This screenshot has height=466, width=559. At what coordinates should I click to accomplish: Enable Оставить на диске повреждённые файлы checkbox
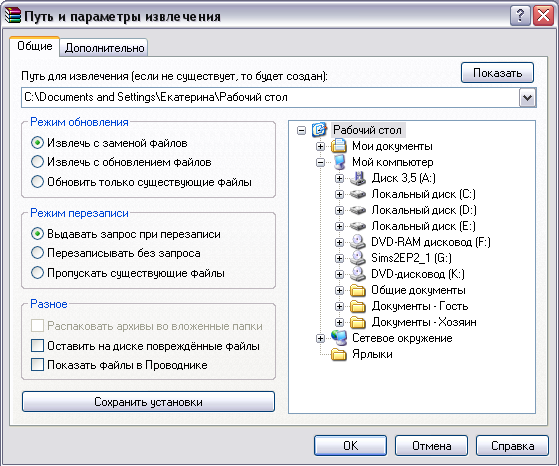click(x=37, y=345)
